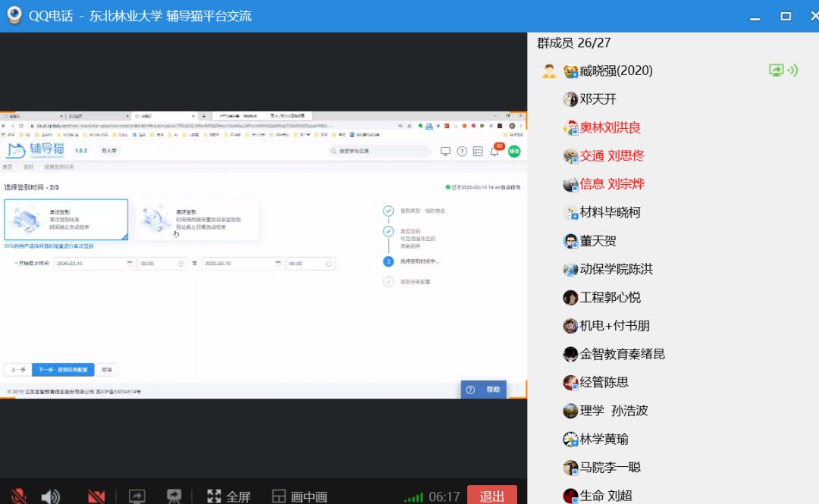The width and height of the screenshot is (819, 504).
Task: Click avatar of 工程郭心悦
Action: coord(570,297)
